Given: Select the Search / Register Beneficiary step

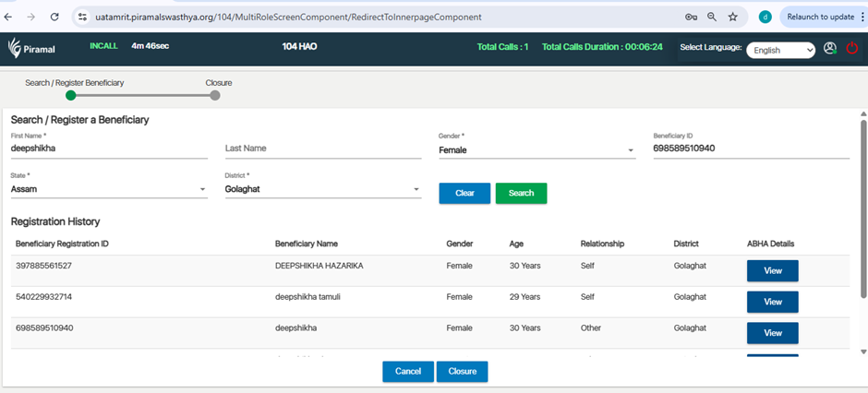Looking at the screenshot, I should tap(71, 95).
